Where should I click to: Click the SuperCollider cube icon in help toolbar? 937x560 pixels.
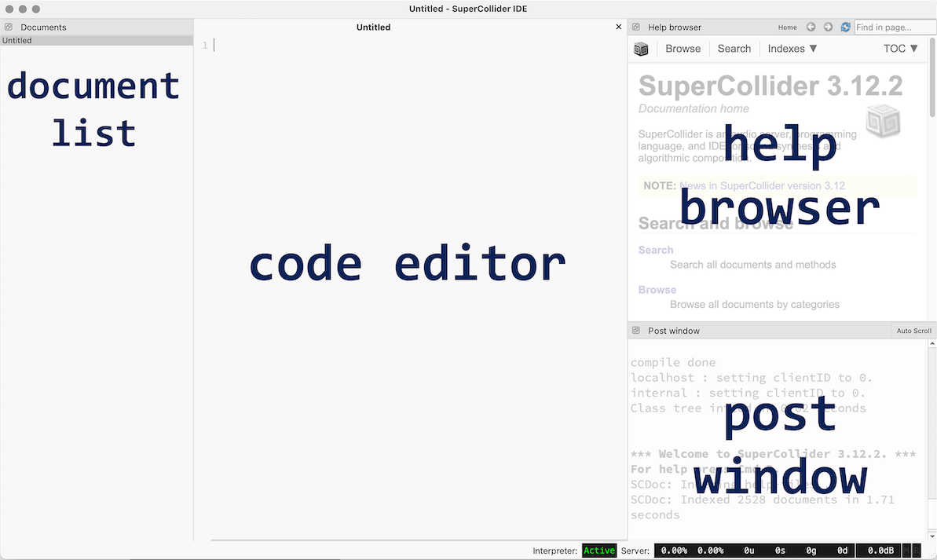[x=641, y=49]
